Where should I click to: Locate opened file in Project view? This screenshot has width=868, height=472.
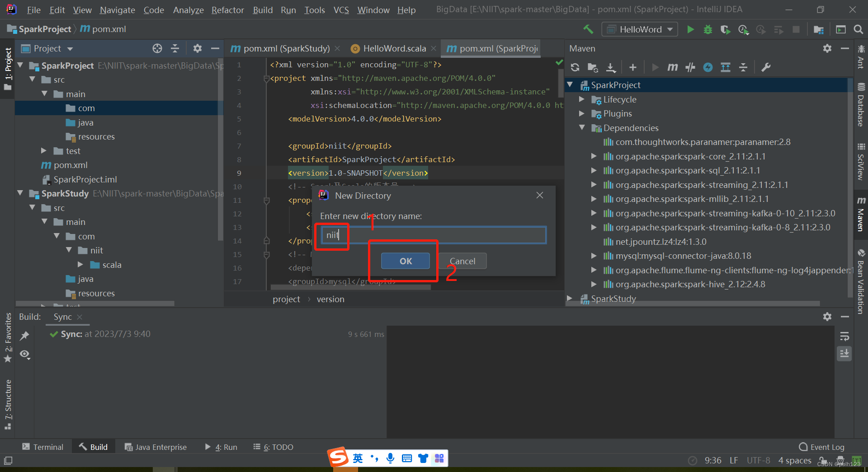click(157, 48)
